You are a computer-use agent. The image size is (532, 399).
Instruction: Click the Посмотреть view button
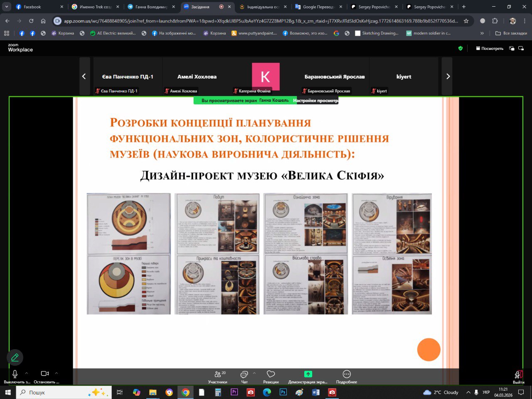click(490, 49)
